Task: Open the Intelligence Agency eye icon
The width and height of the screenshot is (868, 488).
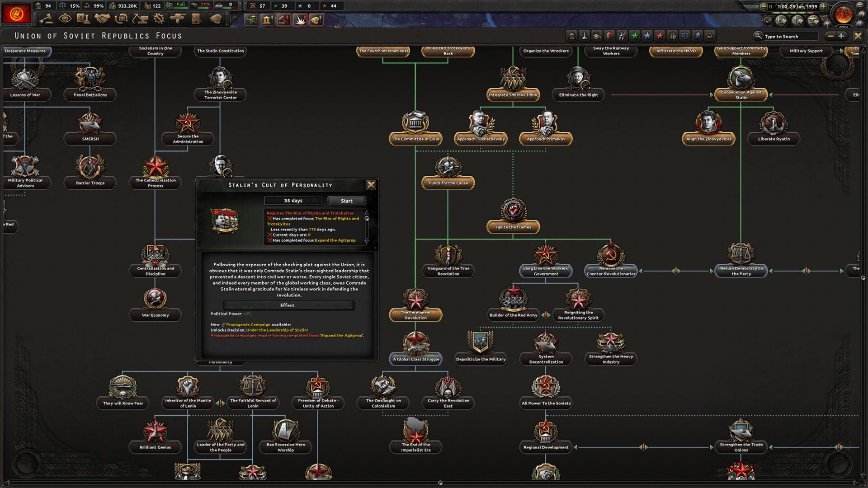Action: click(x=65, y=19)
